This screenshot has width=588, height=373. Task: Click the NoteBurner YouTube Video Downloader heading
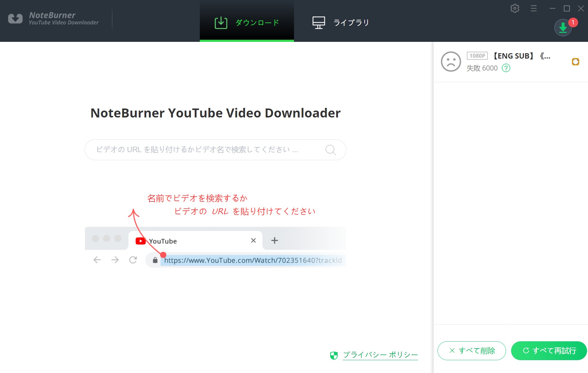point(215,113)
